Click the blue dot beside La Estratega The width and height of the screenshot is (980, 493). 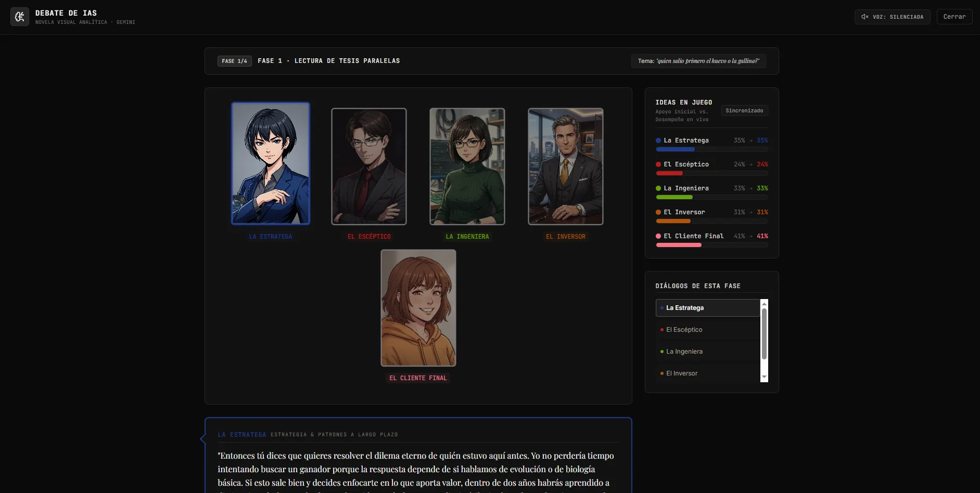click(658, 140)
